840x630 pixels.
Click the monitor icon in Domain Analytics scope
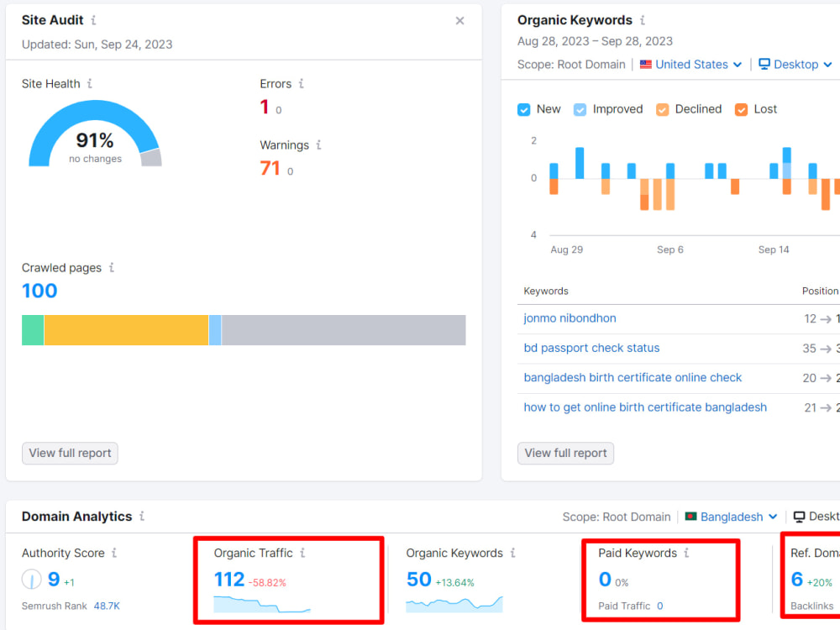(x=799, y=517)
